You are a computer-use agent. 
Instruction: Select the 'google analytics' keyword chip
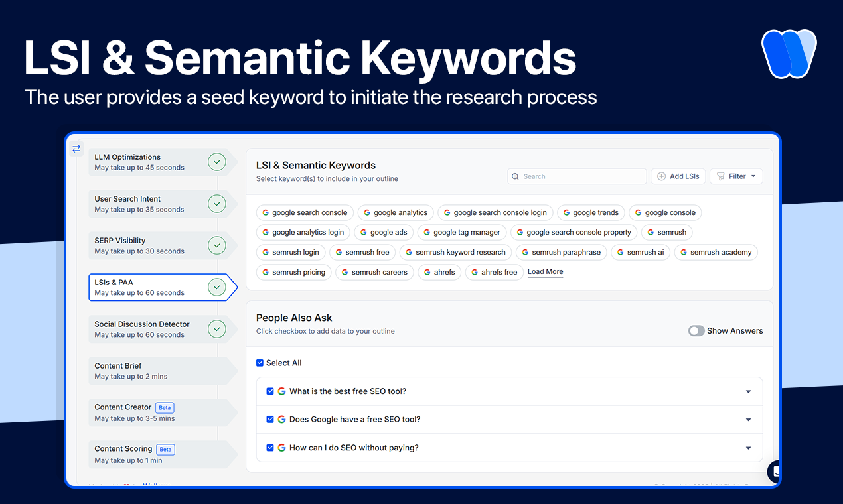click(396, 213)
